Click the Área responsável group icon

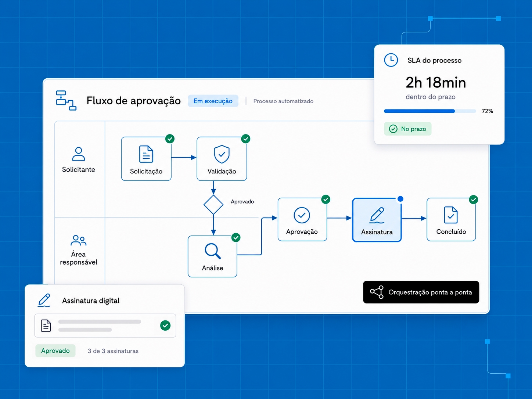coord(78,240)
